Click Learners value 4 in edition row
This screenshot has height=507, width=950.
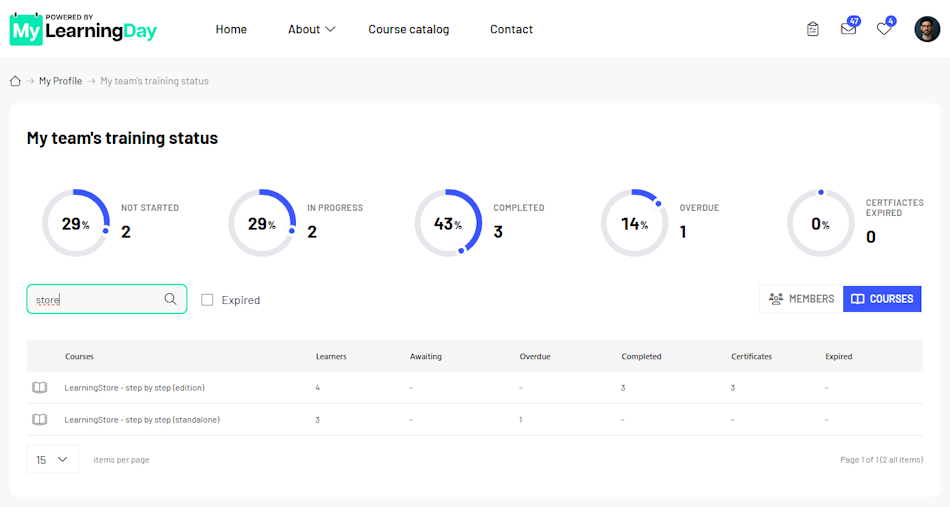click(x=317, y=388)
